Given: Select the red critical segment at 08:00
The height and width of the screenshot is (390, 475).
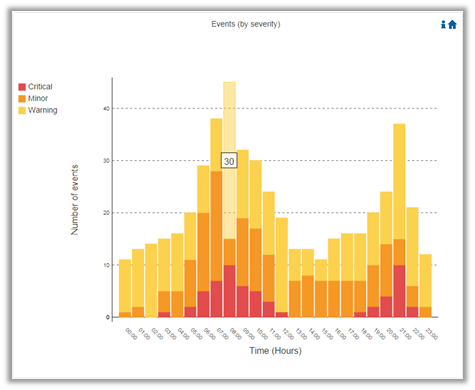Looking at the screenshot, I should point(230,291).
